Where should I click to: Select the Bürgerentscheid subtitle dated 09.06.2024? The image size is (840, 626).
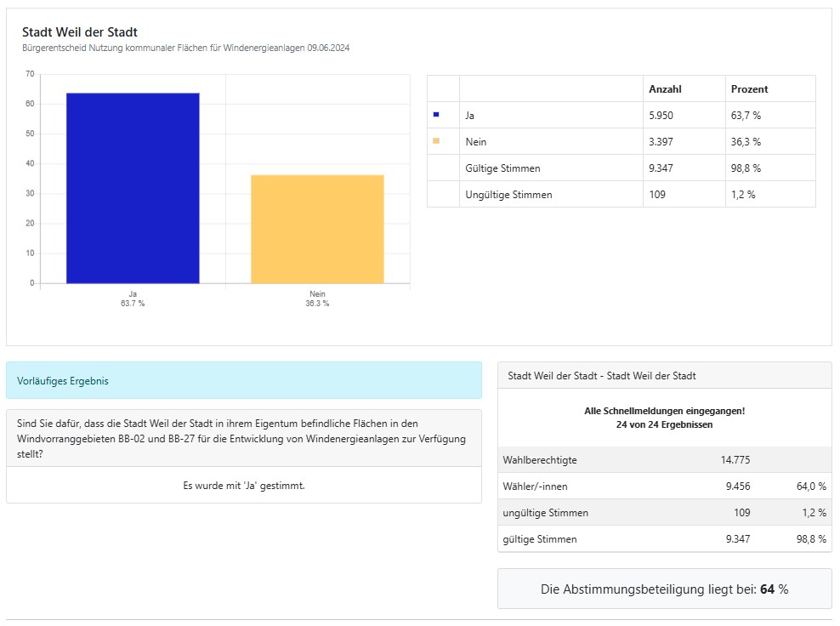pyautogui.click(x=185, y=48)
